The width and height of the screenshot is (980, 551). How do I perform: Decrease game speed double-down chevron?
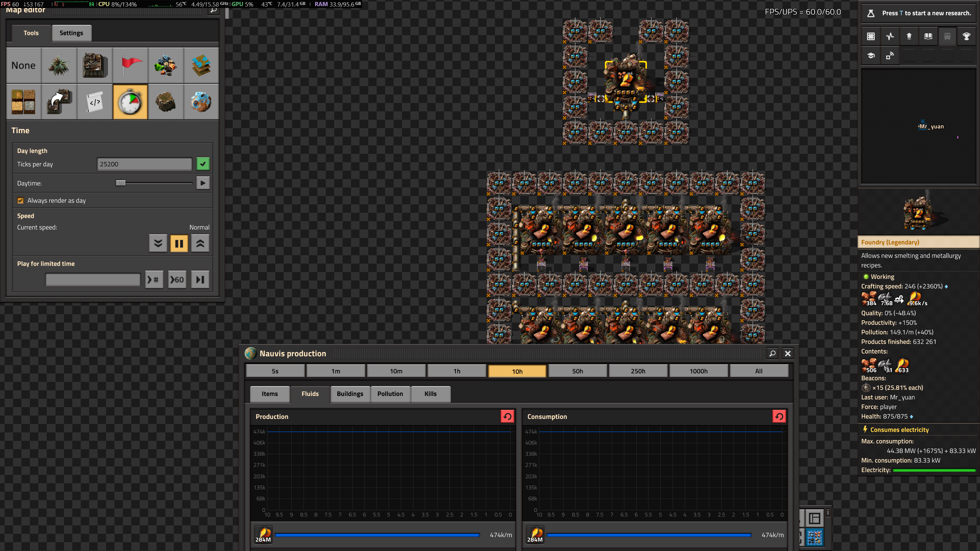click(158, 243)
